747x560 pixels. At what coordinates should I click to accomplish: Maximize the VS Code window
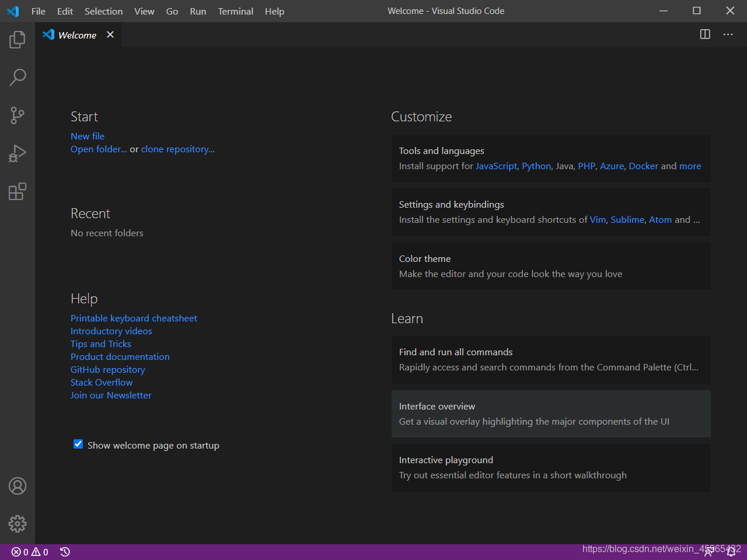[697, 10]
